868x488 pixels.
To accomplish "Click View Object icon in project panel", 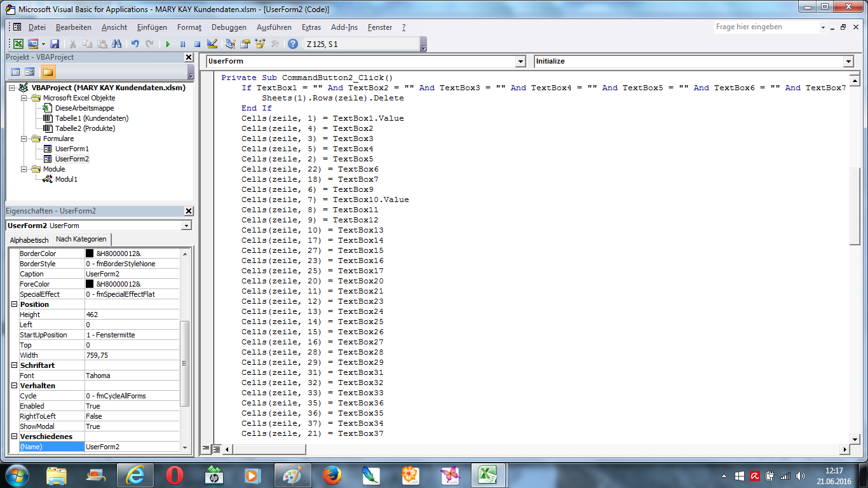I will (x=29, y=72).
